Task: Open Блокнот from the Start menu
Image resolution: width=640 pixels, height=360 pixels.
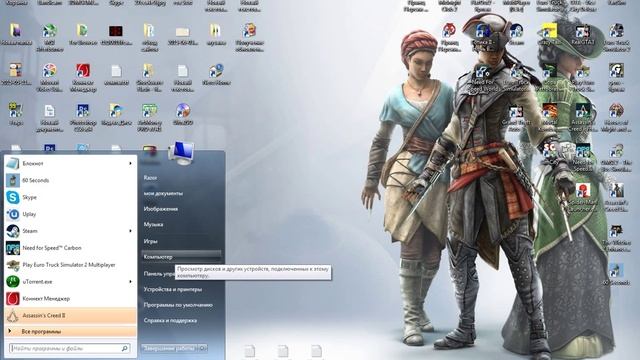Action: pyautogui.click(x=70, y=163)
